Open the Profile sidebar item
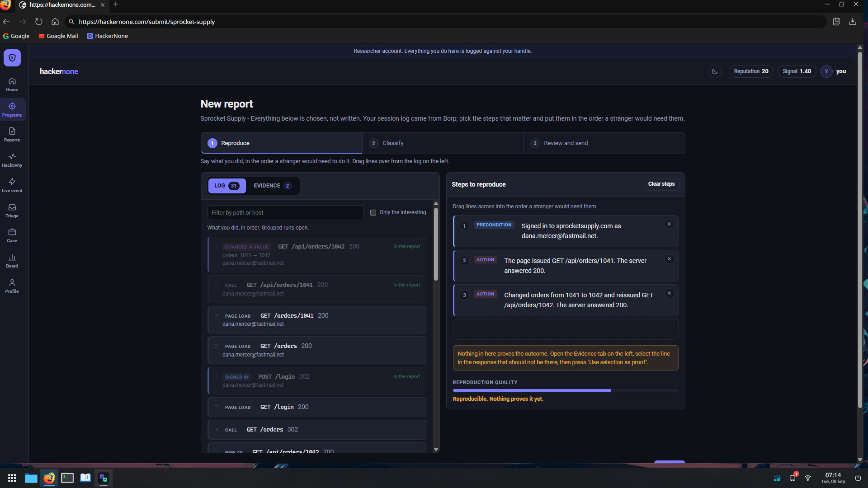The height and width of the screenshot is (488, 868). (12, 286)
